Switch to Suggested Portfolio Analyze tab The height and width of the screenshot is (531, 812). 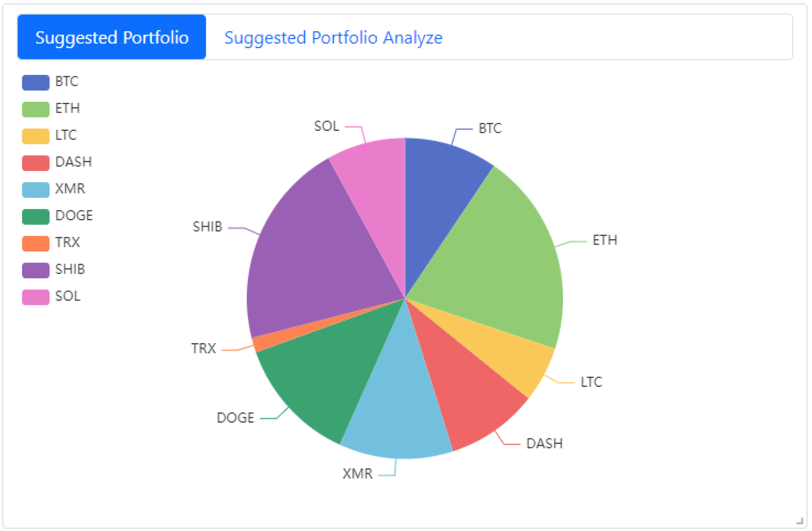coord(333,38)
